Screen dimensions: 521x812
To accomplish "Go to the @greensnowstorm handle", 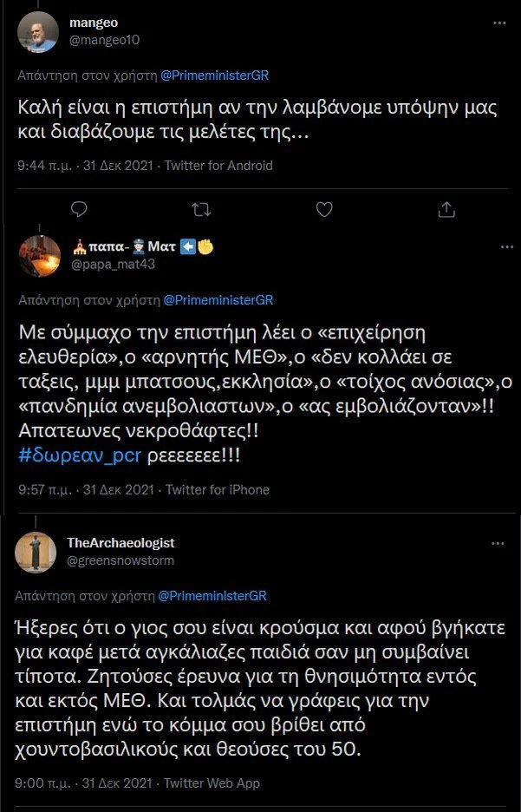I will click(120, 560).
